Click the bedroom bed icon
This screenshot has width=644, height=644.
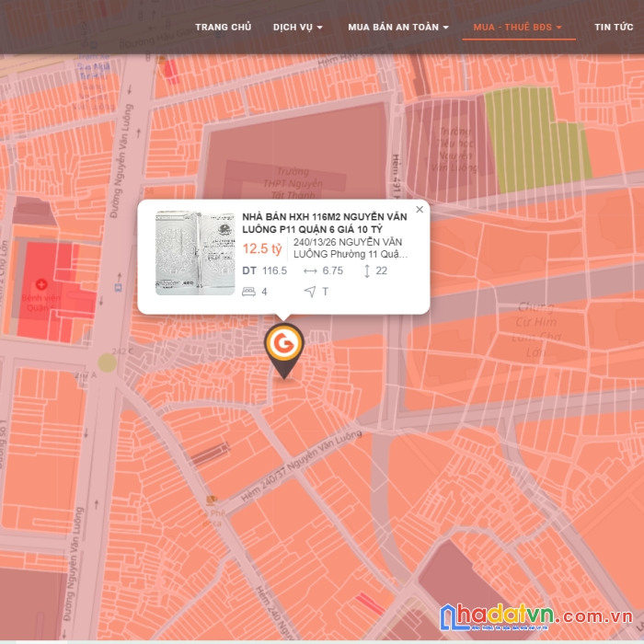coord(248,292)
